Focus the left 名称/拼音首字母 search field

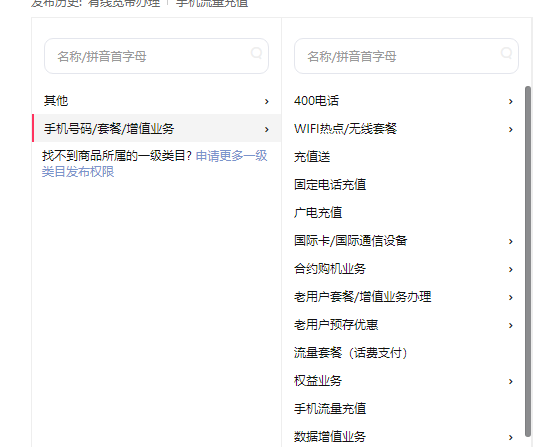point(156,56)
